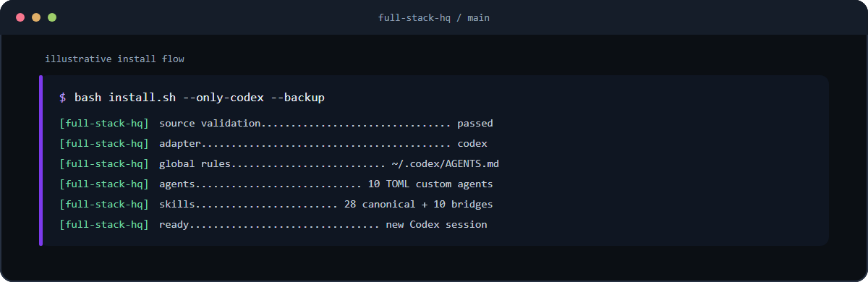Click the yellow minimize window dot
Screen dimensions: 868x282
[x=36, y=17]
